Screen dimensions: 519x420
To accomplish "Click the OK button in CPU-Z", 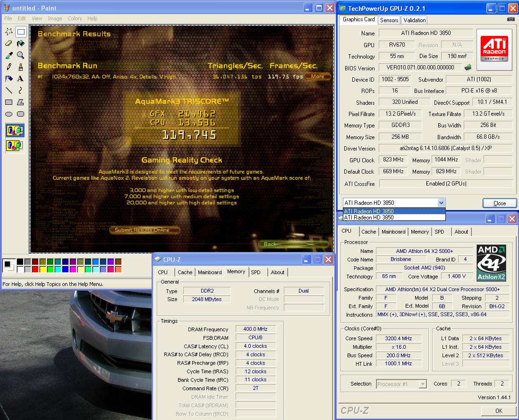I will [x=499, y=411].
